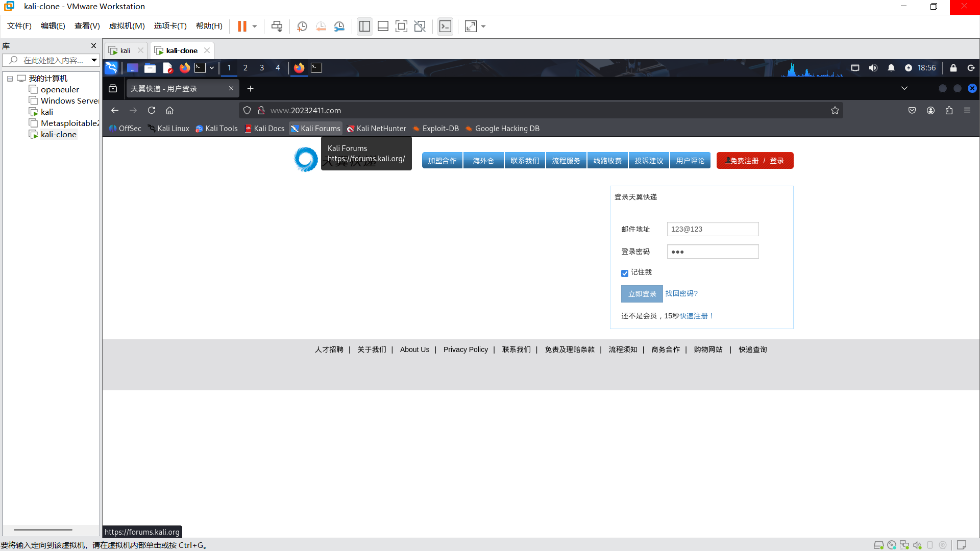Screen dimensions: 980x551
Task: Switch to Kali workspace 2
Action: (246, 68)
